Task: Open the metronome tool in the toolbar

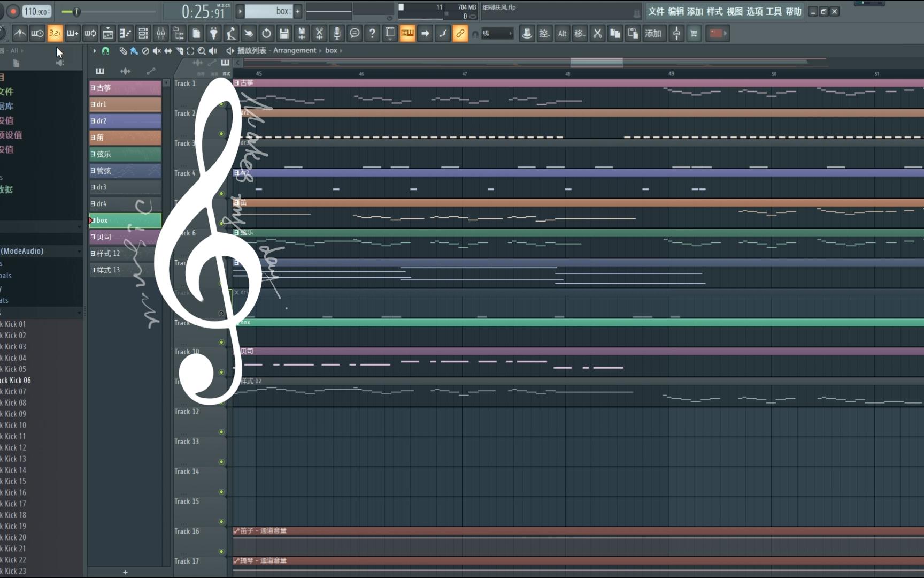Action: (20, 34)
